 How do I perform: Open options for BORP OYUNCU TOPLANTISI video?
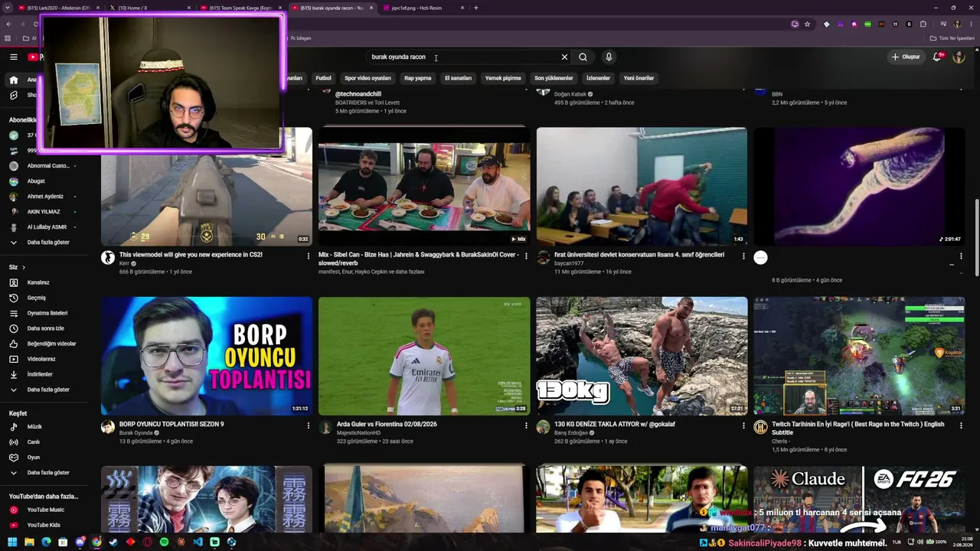(309, 425)
